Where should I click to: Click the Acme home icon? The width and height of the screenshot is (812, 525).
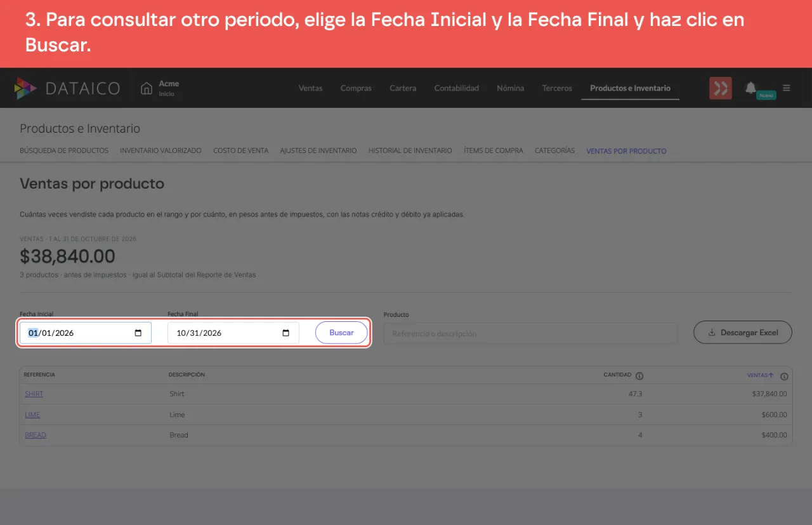(147, 88)
